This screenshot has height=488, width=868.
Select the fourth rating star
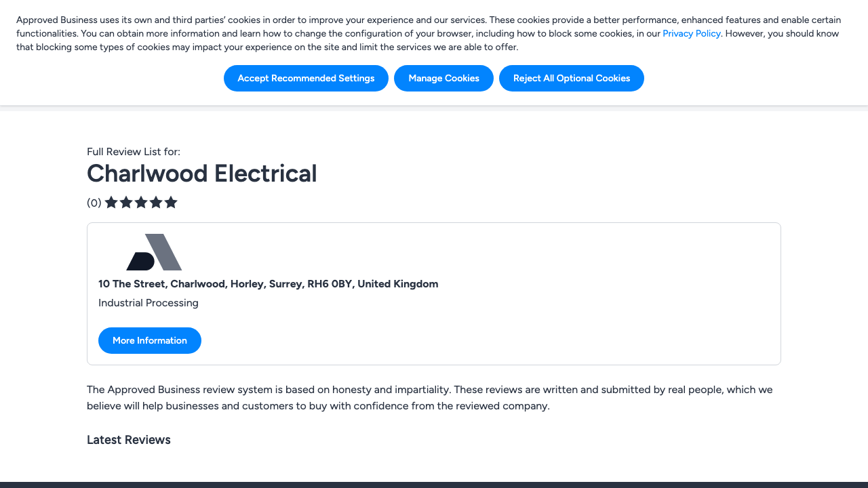[156, 202]
